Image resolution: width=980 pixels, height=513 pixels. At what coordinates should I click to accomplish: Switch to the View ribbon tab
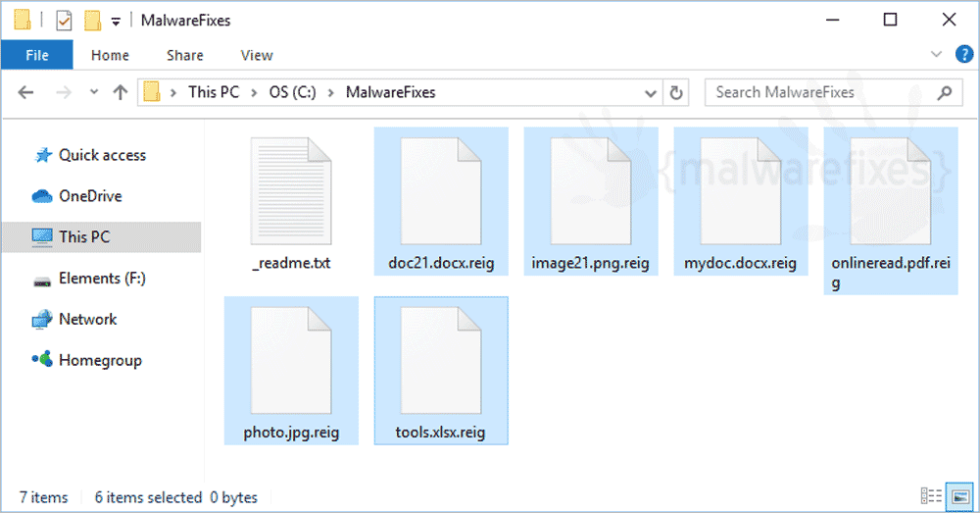(x=257, y=55)
